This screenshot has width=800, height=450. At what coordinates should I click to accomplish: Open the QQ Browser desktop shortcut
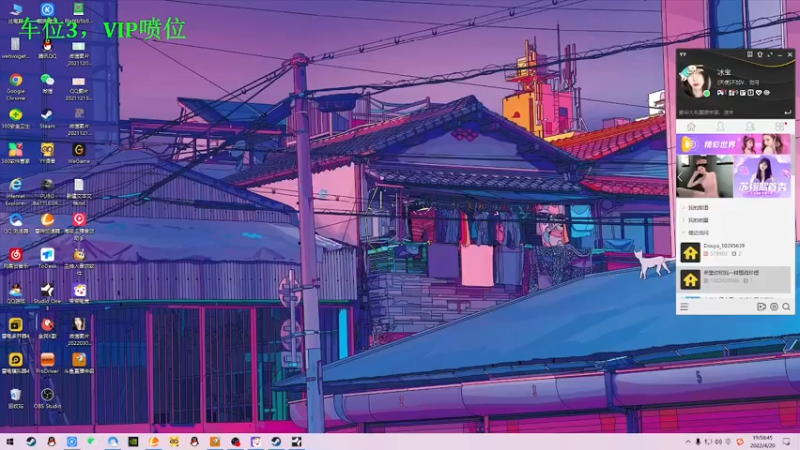16,223
